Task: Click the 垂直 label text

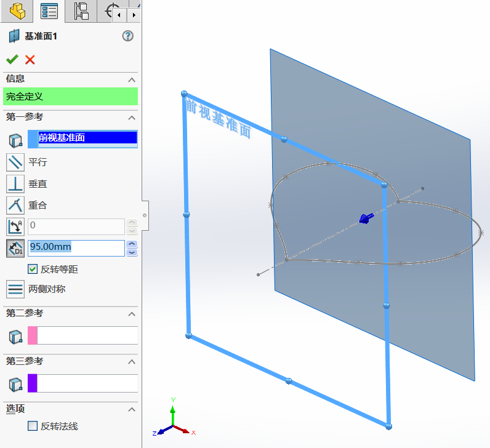Action: pos(38,184)
